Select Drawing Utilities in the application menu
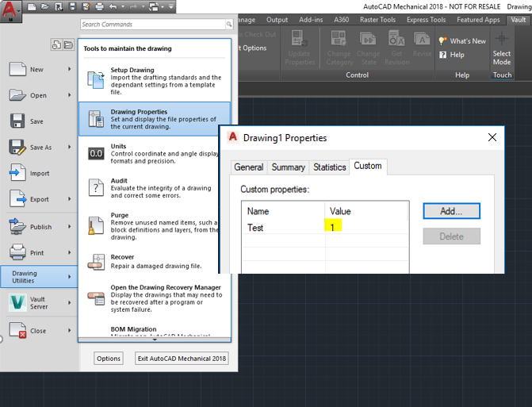532x407 pixels. coord(39,277)
